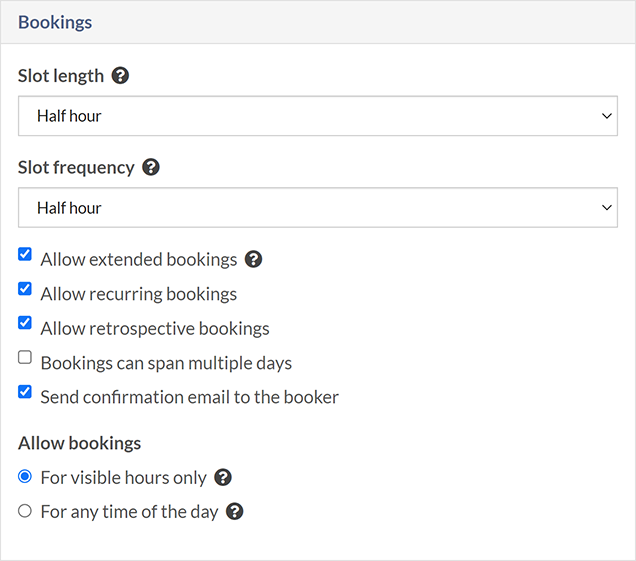Click the Bookings panel header

coord(55,22)
